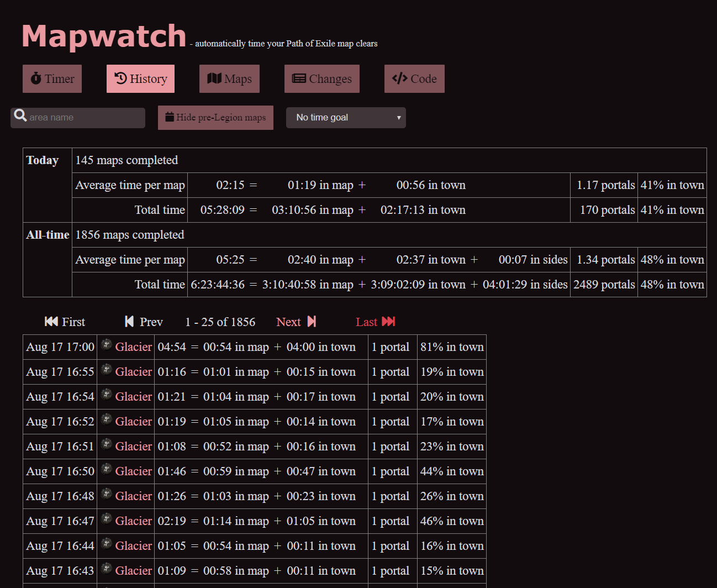717x588 pixels.
Task: Click the calendar icon on Hide pre-Legion maps
Action: tap(170, 117)
